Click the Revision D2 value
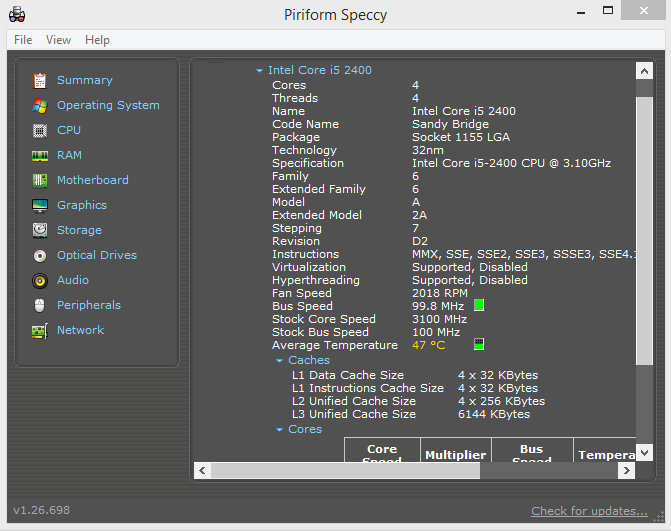This screenshot has height=531, width=671. (x=420, y=241)
